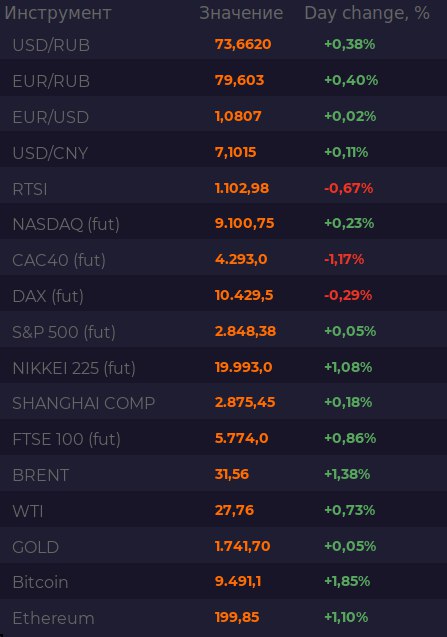447x637 pixels.
Task: Open the Ethereum entry
Action: coord(224,618)
